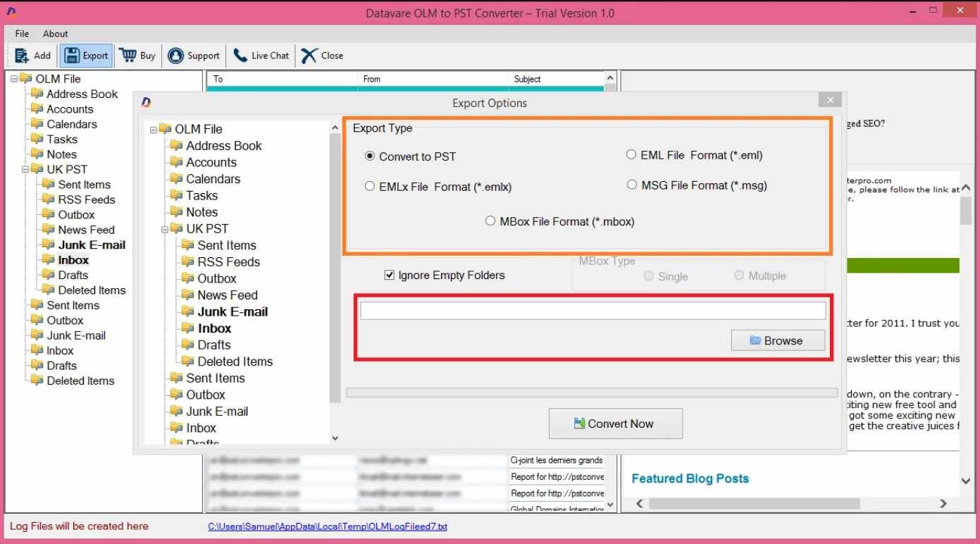Click the Browse button
The image size is (980, 544).
pos(778,340)
